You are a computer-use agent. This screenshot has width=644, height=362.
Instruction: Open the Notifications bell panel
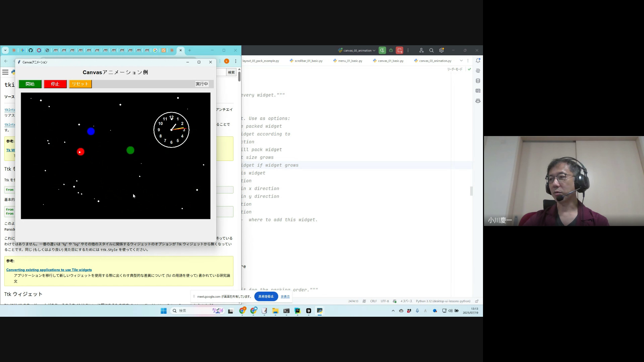pyautogui.click(x=478, y=61)
